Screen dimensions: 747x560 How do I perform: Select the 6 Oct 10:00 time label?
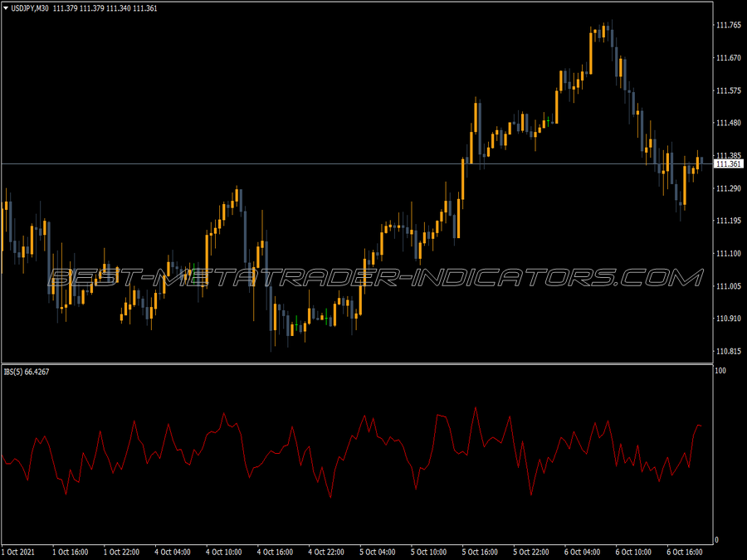pos(633,552)
